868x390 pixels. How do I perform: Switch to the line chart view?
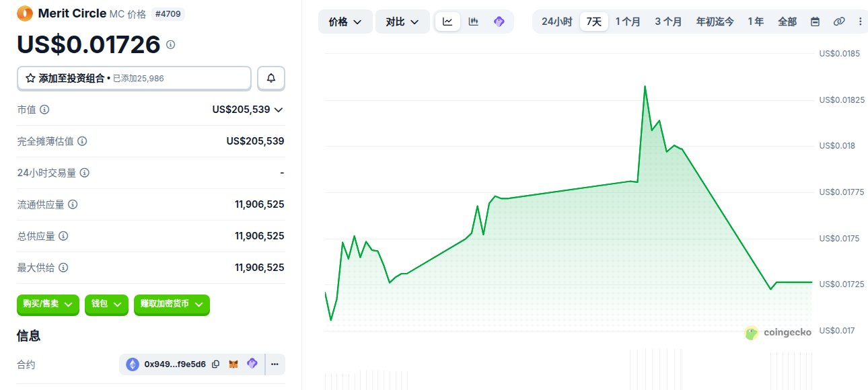pyautogui.click(x=447, y=22)
